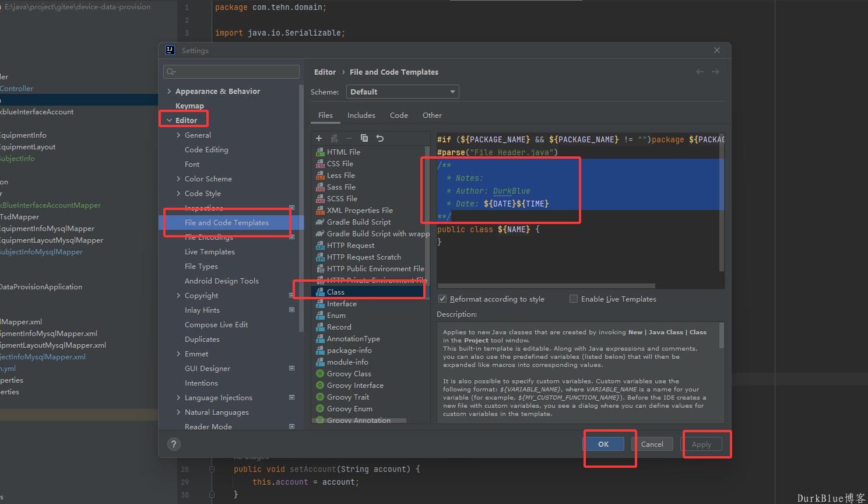
Task: Click the Revert to original template icon
Action: 380,138
